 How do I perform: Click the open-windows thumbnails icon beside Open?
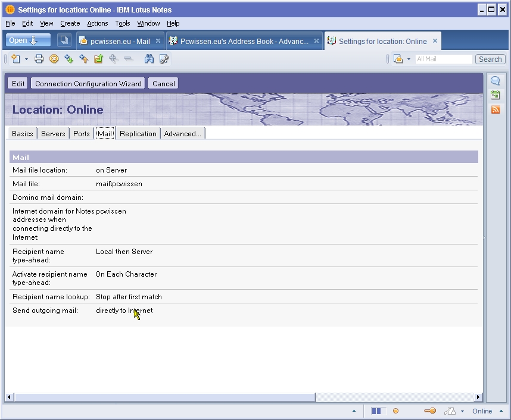[x=64, y=40]
